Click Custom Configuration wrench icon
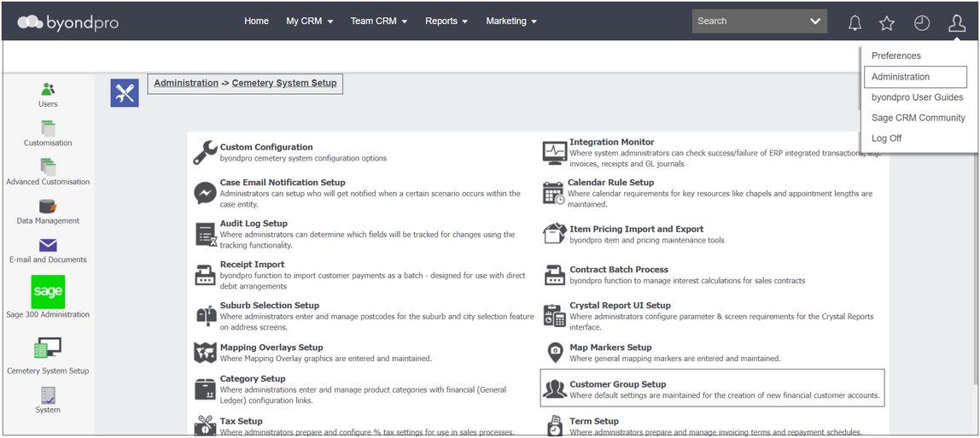This screenshot has height=438, width=980. [x=205, y=153]
